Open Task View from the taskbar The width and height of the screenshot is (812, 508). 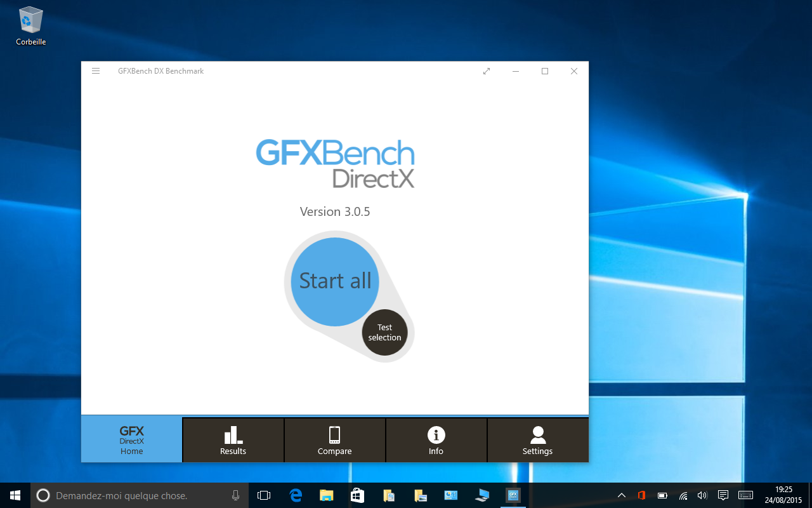click(264, 495)
